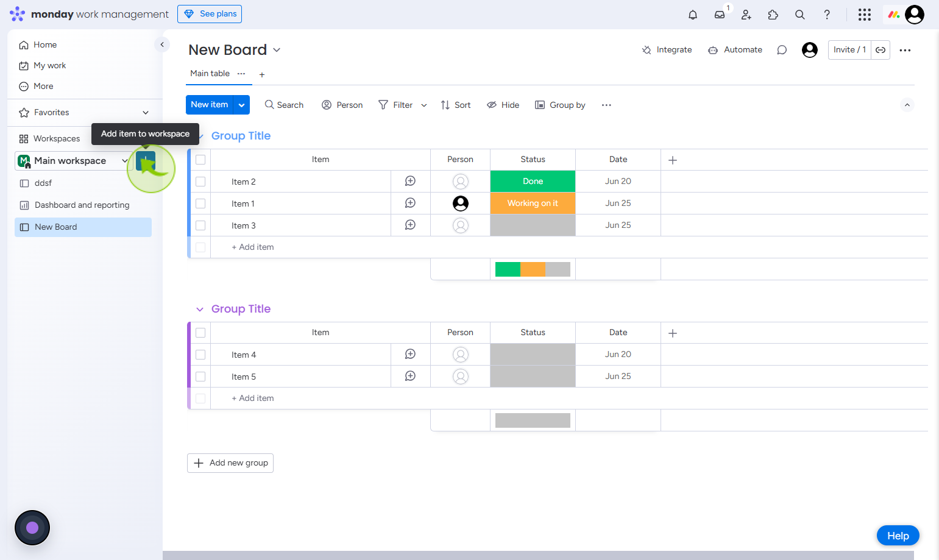The width and height of the screenshot is (939, 560).
Task: Open the board options three-dot menu
Action: pos(905,50)
